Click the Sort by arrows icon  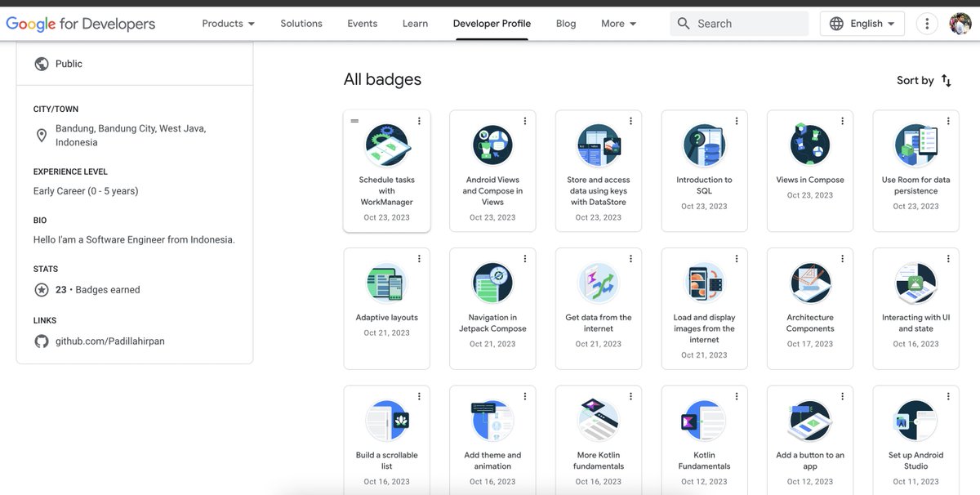click(946, 80)
